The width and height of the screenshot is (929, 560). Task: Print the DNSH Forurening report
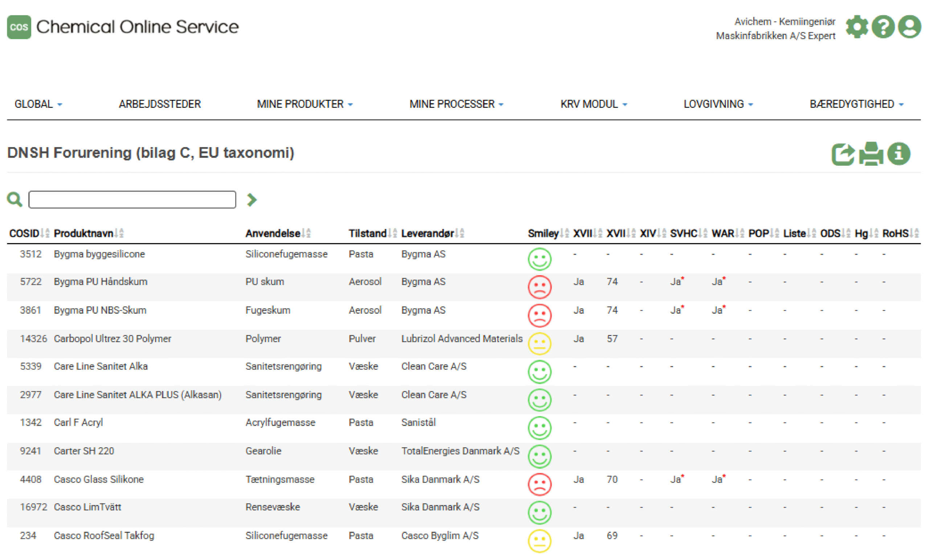pos(871,154)
